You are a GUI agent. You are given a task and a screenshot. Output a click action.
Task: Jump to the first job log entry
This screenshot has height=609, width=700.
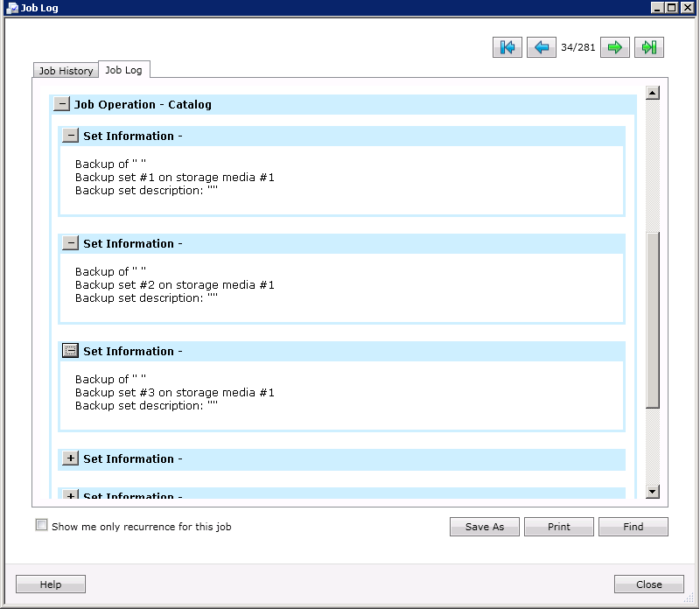tap(507, 47)
